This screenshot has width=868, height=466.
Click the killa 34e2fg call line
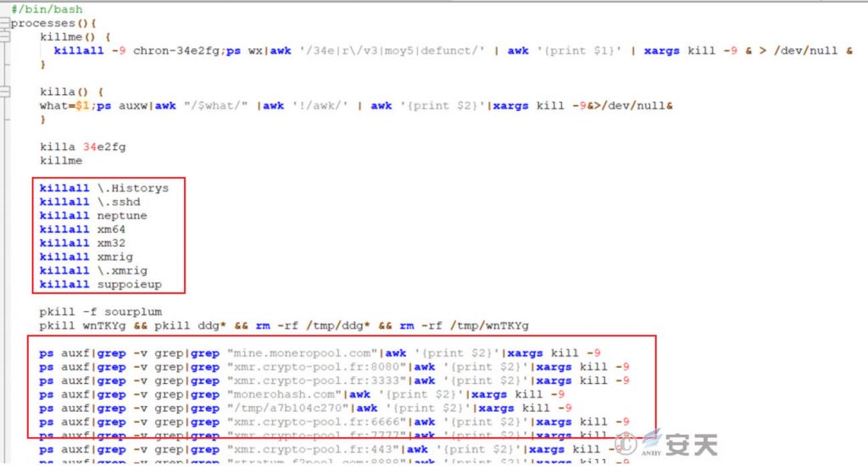82,147
